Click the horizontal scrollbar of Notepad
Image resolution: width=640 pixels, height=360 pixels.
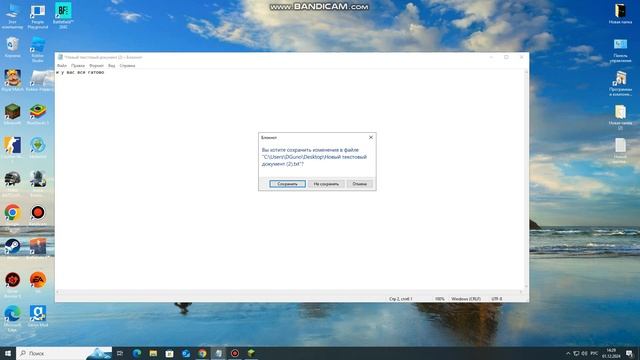pyautogui.click(x=289, y=292)
